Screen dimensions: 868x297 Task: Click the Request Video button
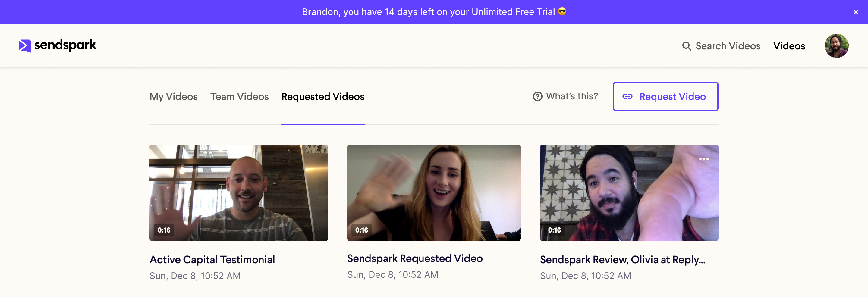[x=665, y=96]
